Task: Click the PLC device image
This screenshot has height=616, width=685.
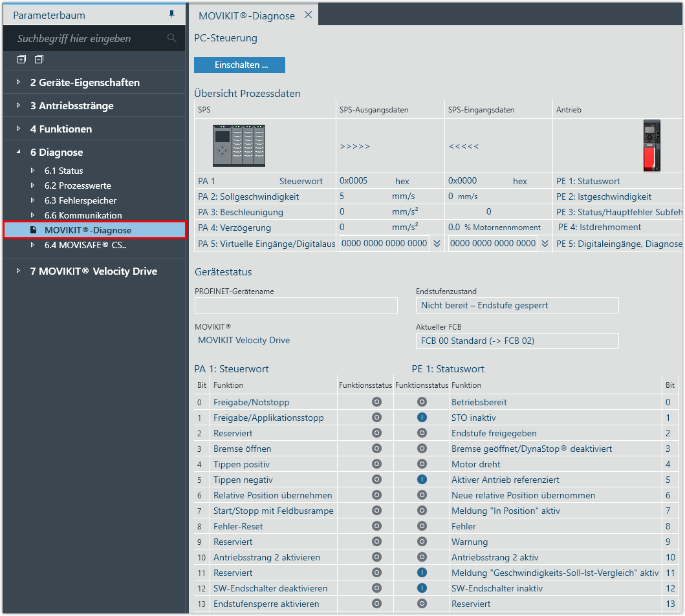Action: tap(239, 146)
